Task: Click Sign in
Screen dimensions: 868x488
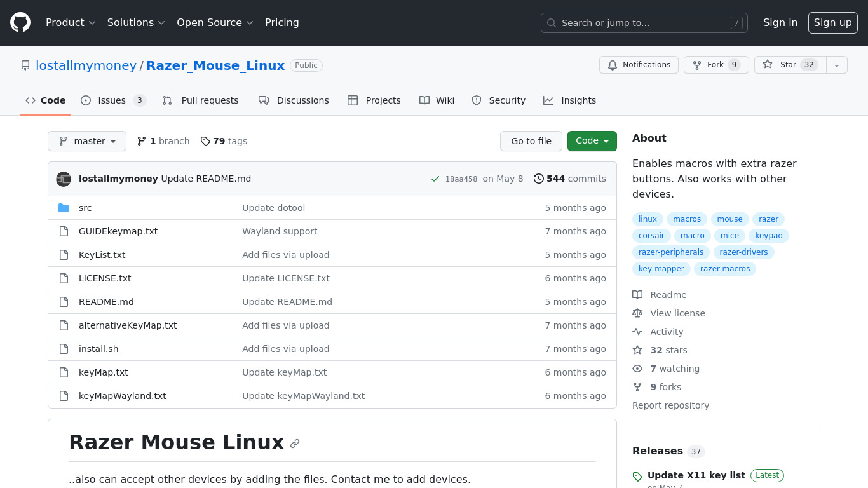Action: pos(780,22)
